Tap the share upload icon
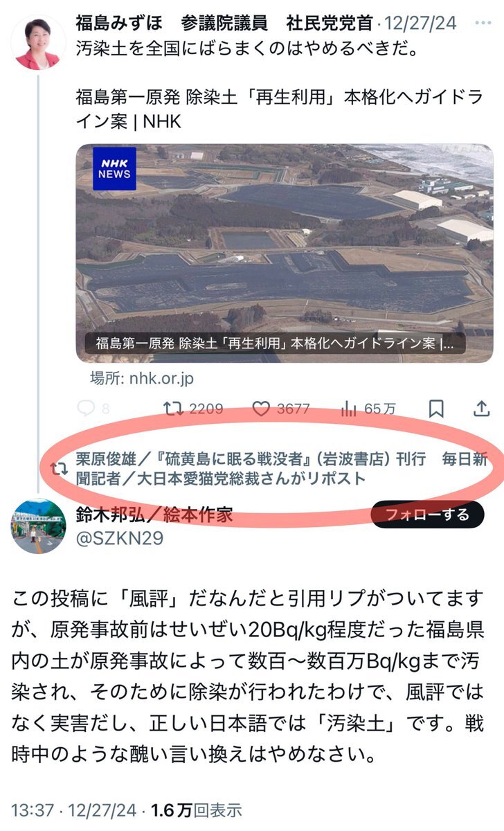 click(482, 409)
